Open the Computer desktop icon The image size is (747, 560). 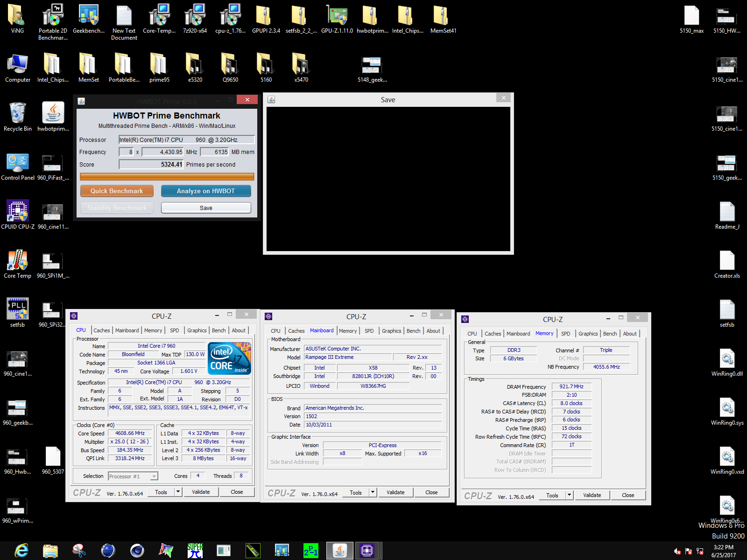(x=17, y=68)
